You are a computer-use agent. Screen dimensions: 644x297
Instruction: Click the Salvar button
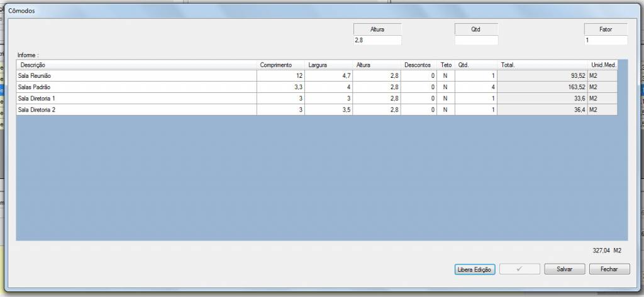pyautogui.click(x=564, y=269)
